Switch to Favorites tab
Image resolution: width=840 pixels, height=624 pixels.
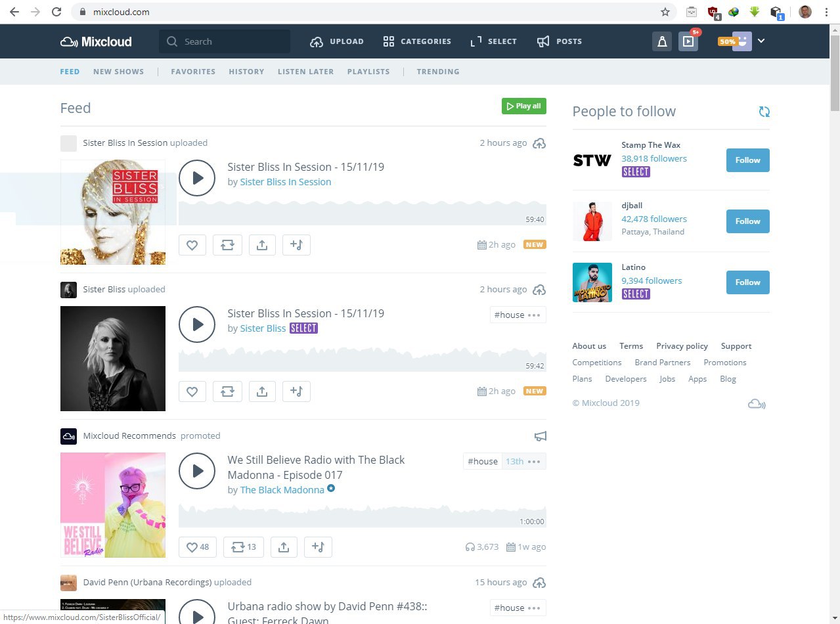[193, 72]
